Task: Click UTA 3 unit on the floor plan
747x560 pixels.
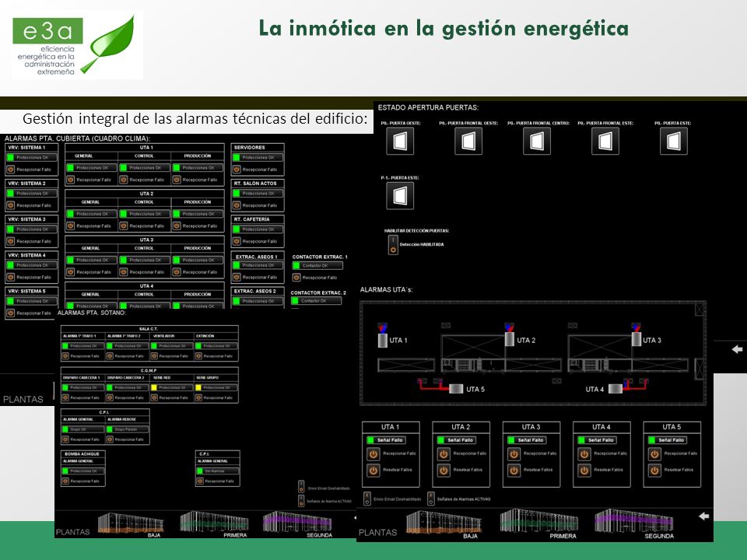Action: [637, 339]
